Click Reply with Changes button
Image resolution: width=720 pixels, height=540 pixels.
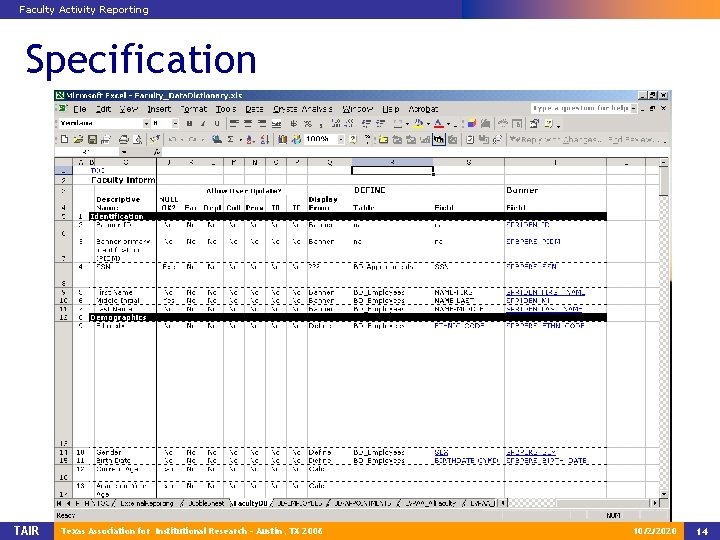(554, 139)
